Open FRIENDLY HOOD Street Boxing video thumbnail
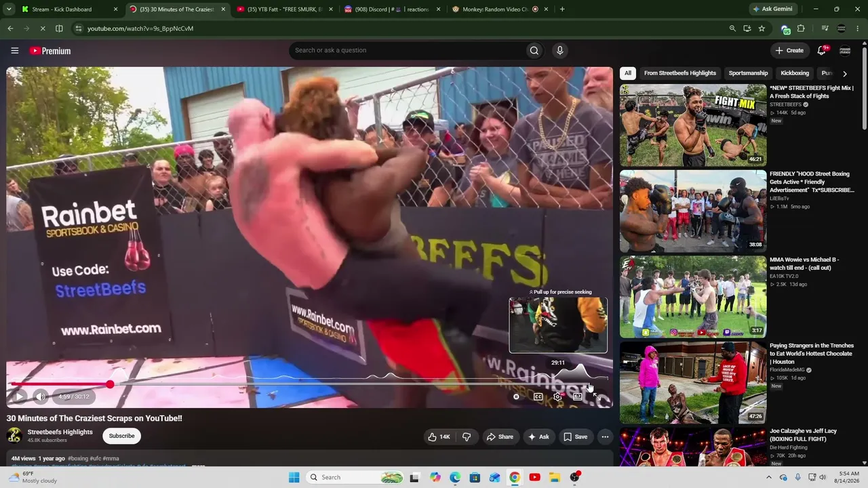Viewport: 868px width, 488px height. point(693,211)
